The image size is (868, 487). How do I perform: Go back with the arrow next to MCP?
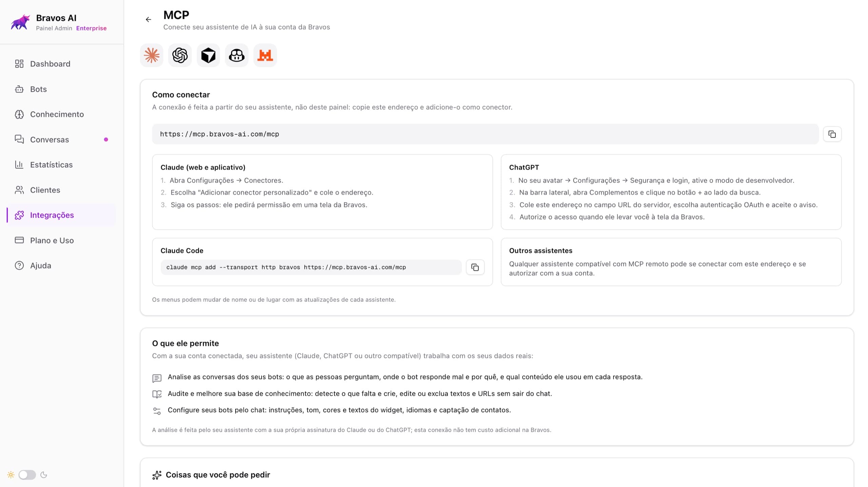(x=148, y=20)
